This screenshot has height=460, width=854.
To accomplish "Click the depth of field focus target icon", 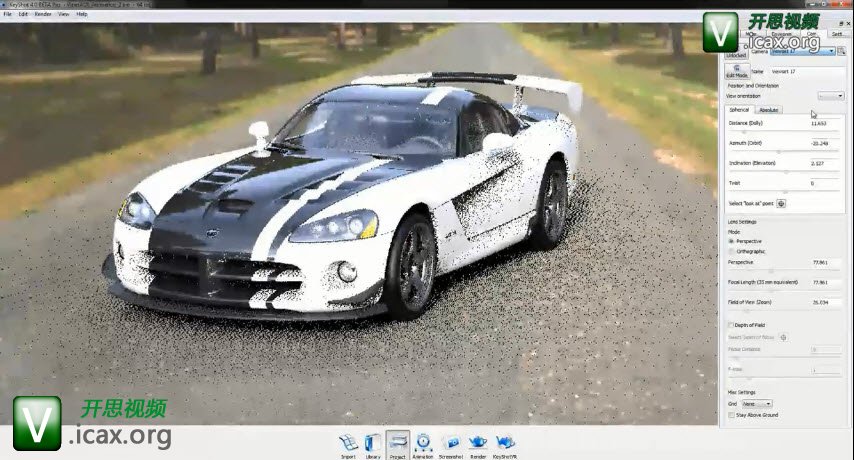I will [783, 338].
